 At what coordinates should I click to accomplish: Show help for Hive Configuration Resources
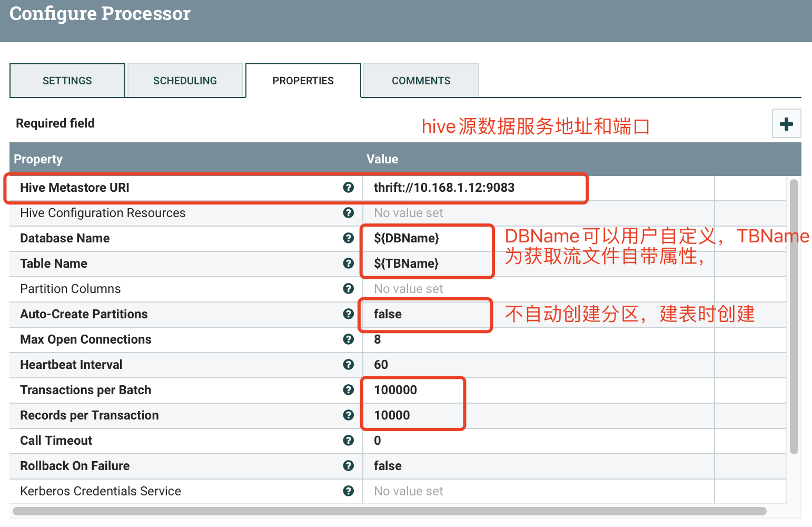point(348,213)
